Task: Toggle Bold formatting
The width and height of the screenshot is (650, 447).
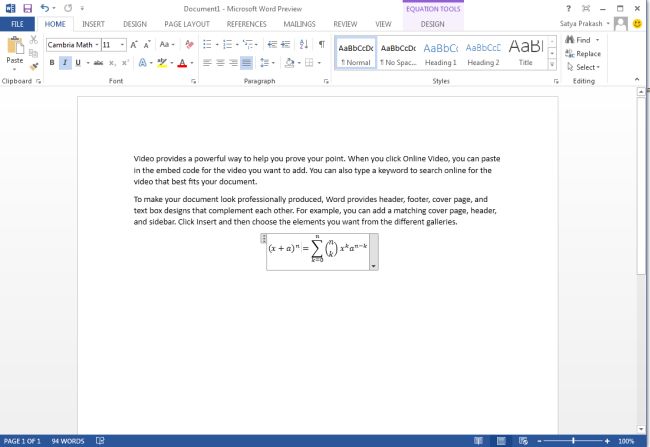Action: [52, 63]
